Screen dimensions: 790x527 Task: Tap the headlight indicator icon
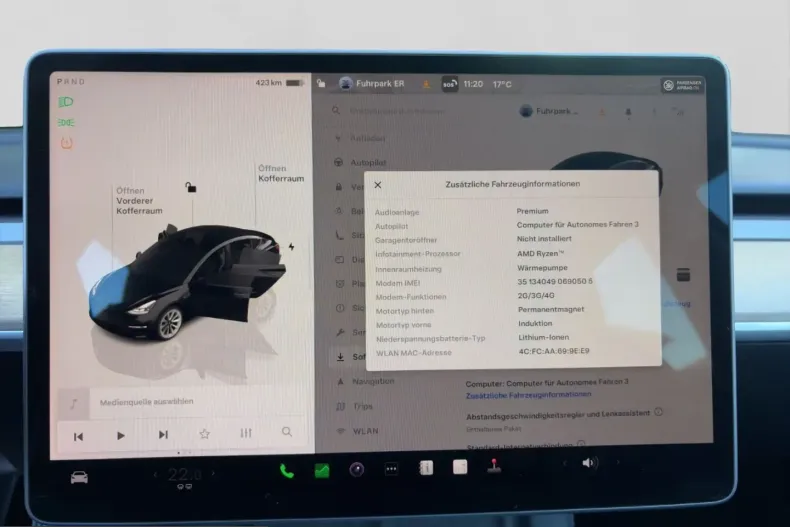(x=65, y=102)
